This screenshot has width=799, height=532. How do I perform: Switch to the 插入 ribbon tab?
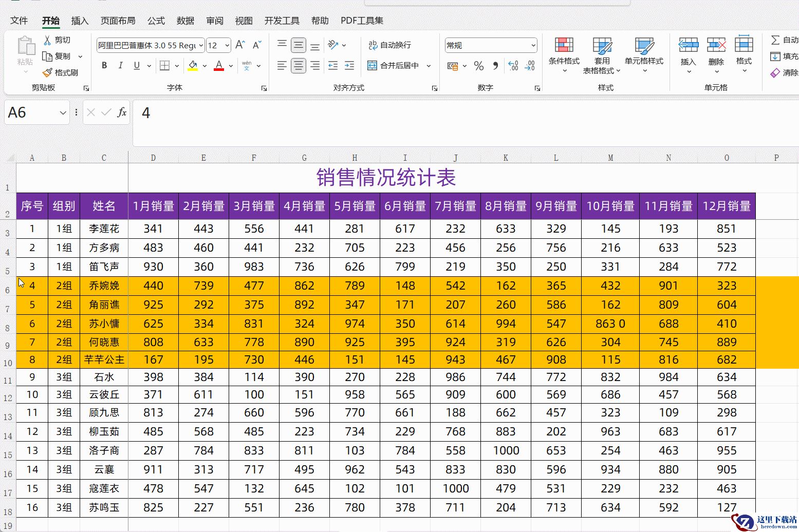tap(80, 21)
